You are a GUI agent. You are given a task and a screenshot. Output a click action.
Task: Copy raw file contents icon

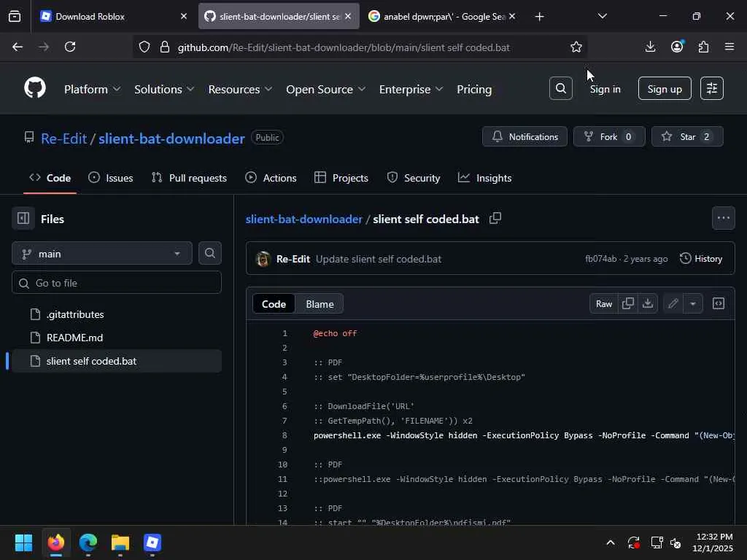628,303
